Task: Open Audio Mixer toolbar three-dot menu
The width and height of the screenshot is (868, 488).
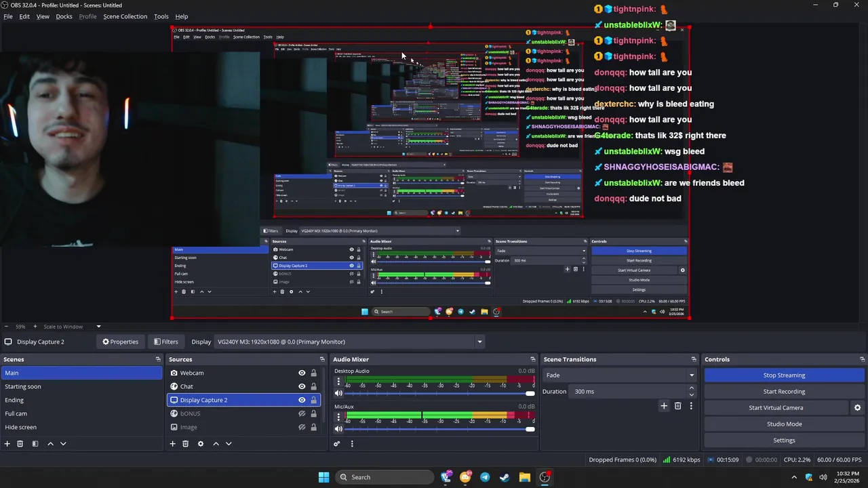Action: (352, 443)
